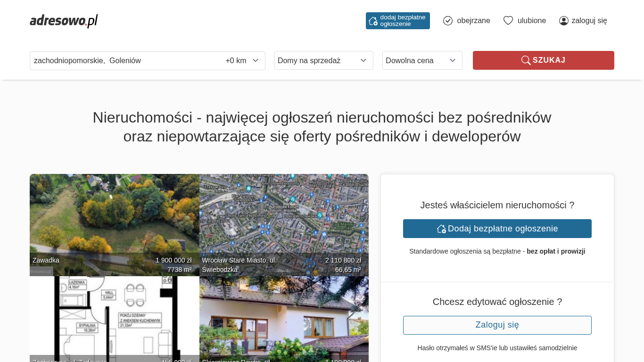Expand the +0 km distance dropdown
Screen dimensions: 644x362
242,60
